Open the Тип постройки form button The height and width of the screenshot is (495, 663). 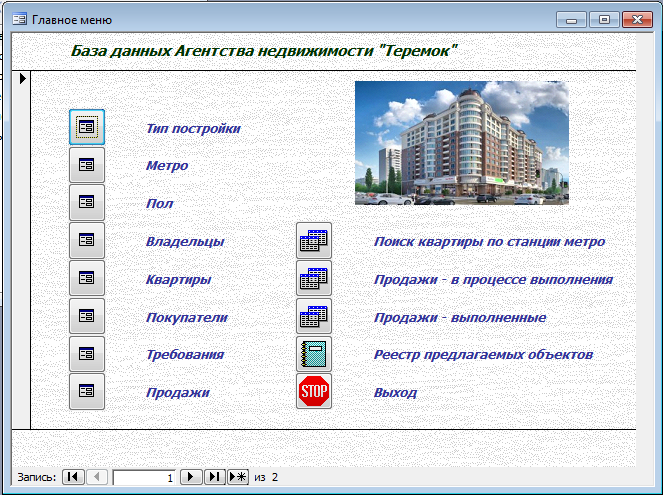[87, 127]
